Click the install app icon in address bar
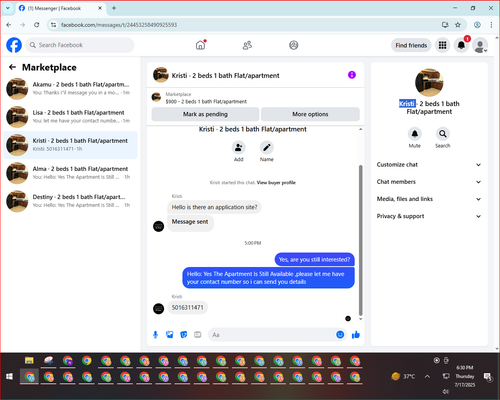500x400 pixels. tap(445, 25)
